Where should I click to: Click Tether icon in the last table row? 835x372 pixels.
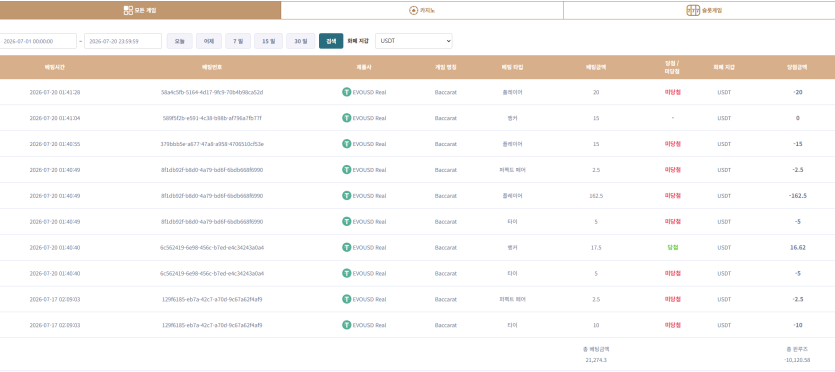(x=347, y=325)
